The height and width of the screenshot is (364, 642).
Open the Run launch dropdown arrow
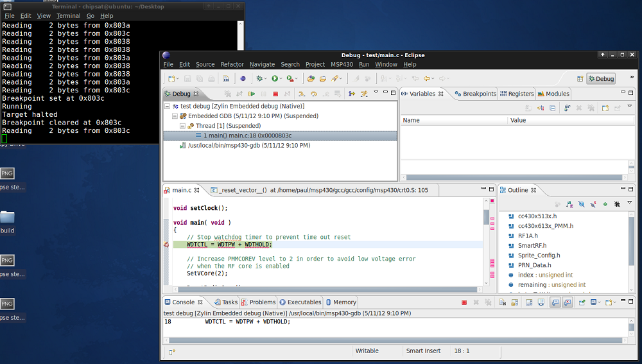point(281,78)
